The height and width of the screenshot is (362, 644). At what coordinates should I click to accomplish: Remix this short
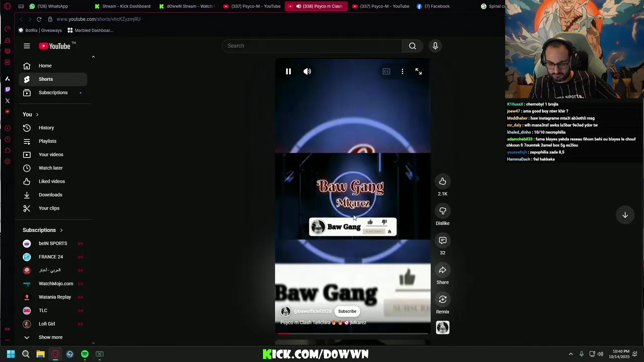pyautogui.click(x=443, y=300)
